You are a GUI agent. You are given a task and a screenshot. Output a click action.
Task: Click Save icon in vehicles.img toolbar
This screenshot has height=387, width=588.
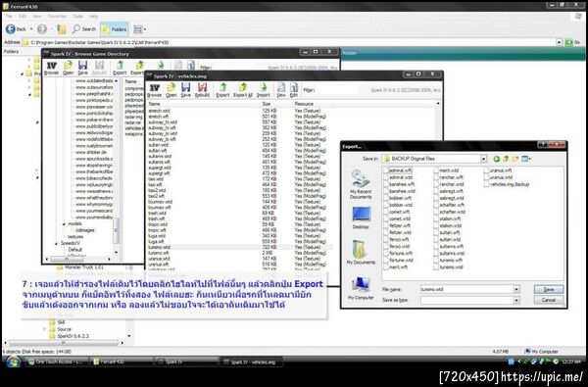tap(185, 90)
